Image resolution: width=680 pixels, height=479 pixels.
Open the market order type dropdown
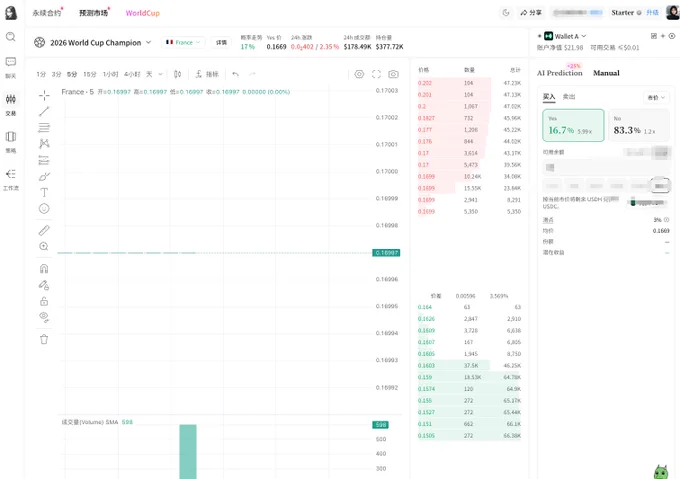[x=656, y=98]
